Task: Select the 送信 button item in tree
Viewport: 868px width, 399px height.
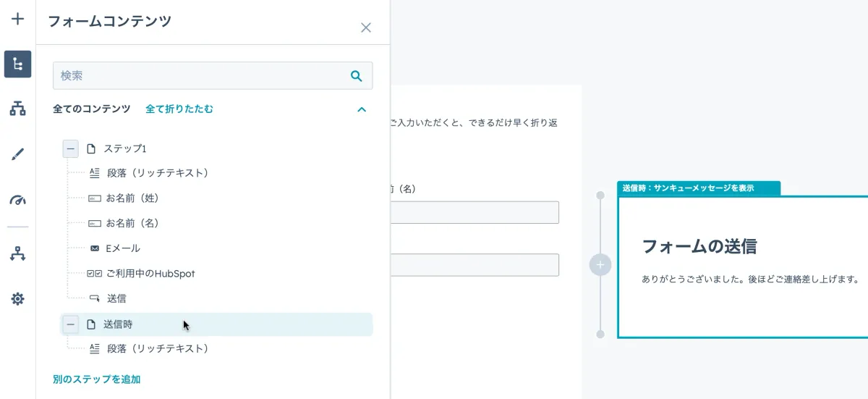Action: click(116, 298)
